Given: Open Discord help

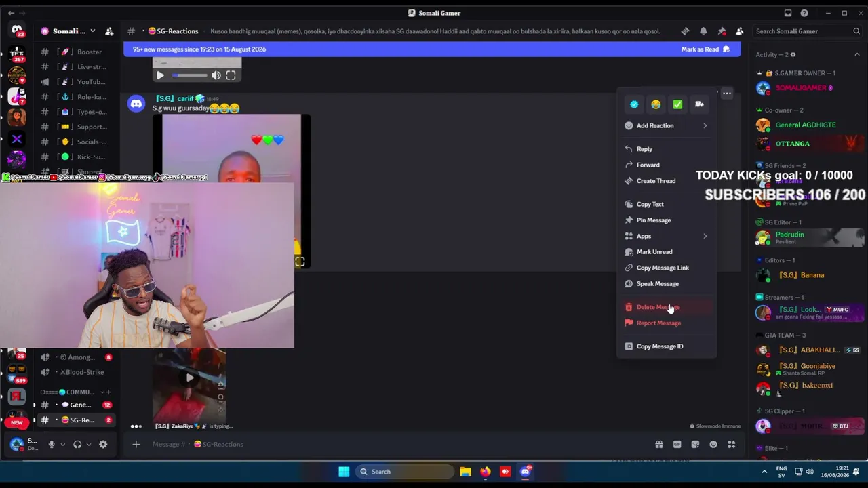Looking at the screenshot, I should pyautogui.click(x=804, y=13).
